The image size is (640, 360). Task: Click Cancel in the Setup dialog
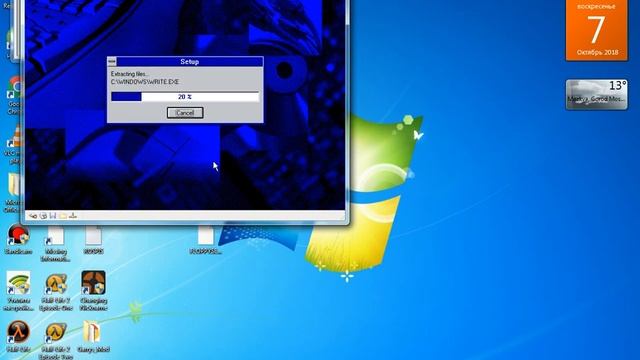coord(185,113)
